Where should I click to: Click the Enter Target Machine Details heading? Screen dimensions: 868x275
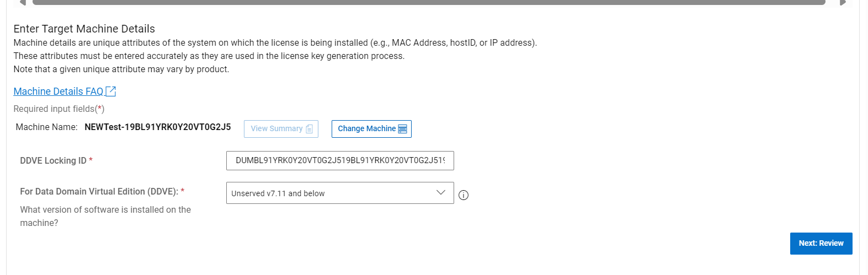point(84,29)
